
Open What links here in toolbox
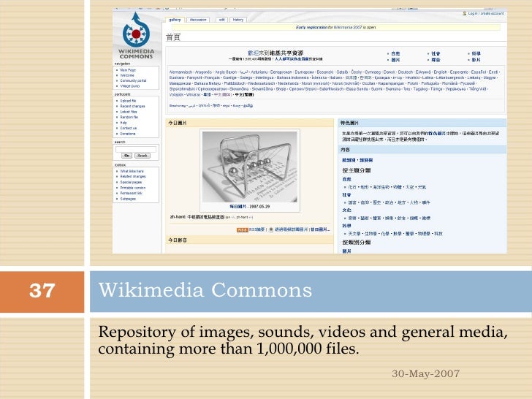[x=132, y=171]
